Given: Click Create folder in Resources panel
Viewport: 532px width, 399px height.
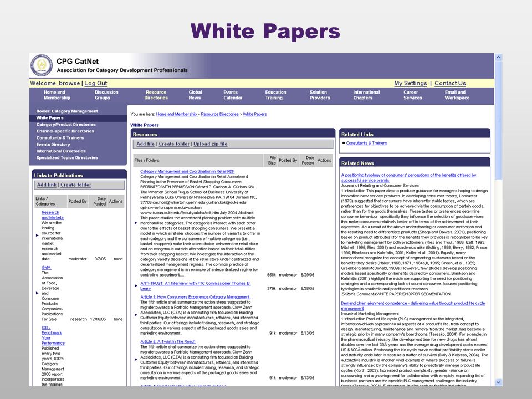Looking at the screenshot, I should pos(174,144).
